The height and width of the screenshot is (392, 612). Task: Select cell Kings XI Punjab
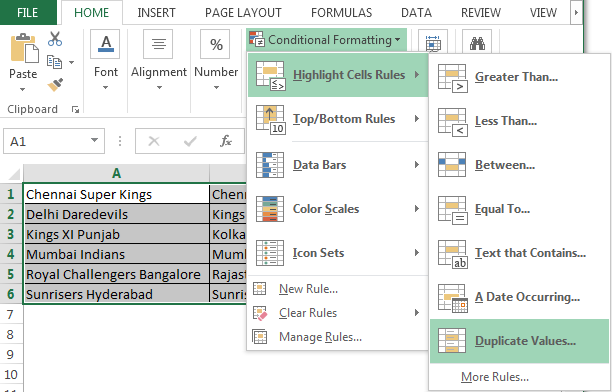[x=116, y=234]
